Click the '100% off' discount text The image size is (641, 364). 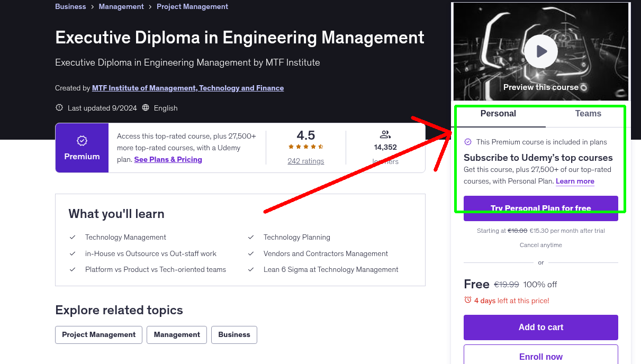(540, 285)
